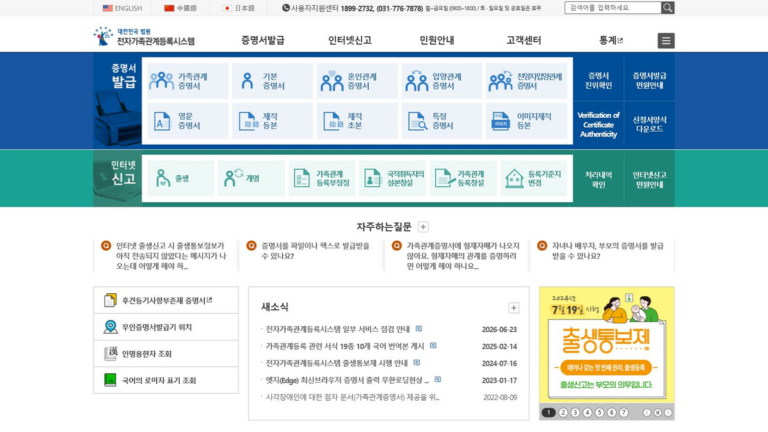Image resolution: width=768 pixels, height=432 pixels.
Task: Click 증명서발급 민원안내 button
Action: coord(649,80)
